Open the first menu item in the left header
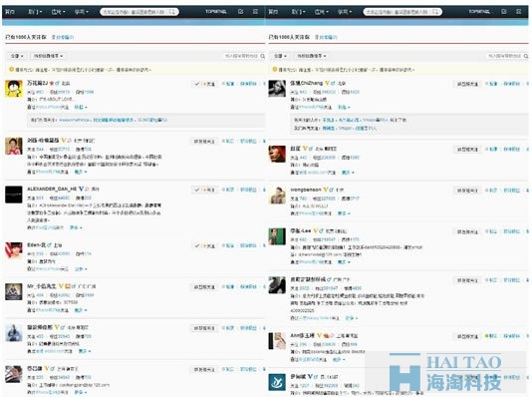532x397 pixels. (10, 12)
